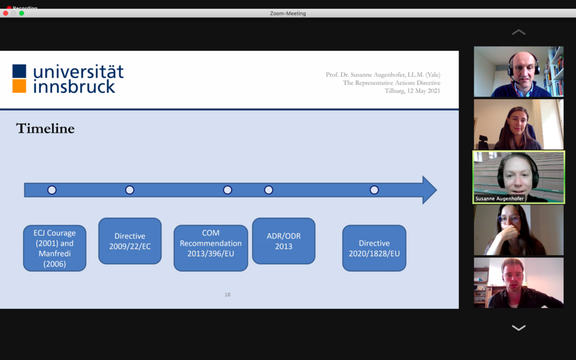Select the Susanne Augenhofer video thumbnail

coord(518,177)
